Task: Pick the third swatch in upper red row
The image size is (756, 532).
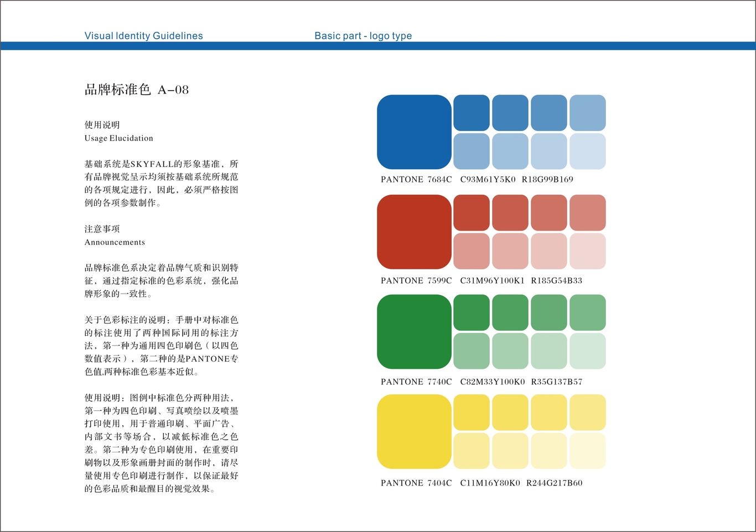Action: pyautogui.click(x=549, y=213)
